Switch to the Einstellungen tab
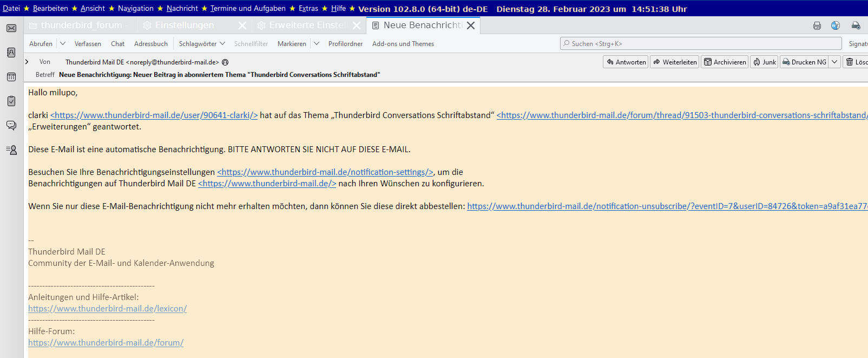The width and height of the screenshot is (868, 358). pyautogui.click(x=184, y=25)
